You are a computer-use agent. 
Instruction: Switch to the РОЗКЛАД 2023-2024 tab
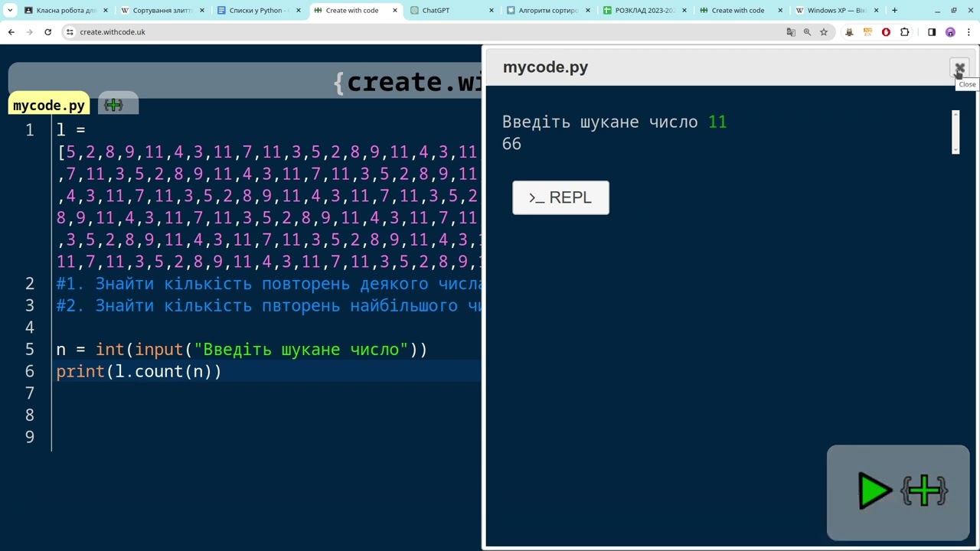tap(644, 11)
